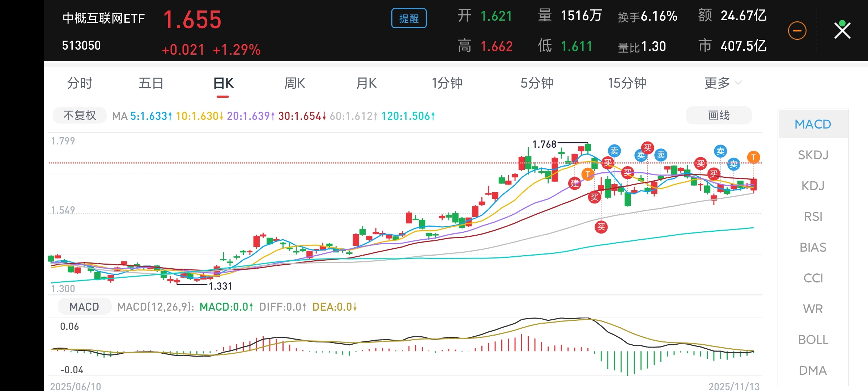The width and height of the screenshot is (868, 391).
Task: Select the KDJ indicator option
Action: pyautogui.click(x=813, y=186)
